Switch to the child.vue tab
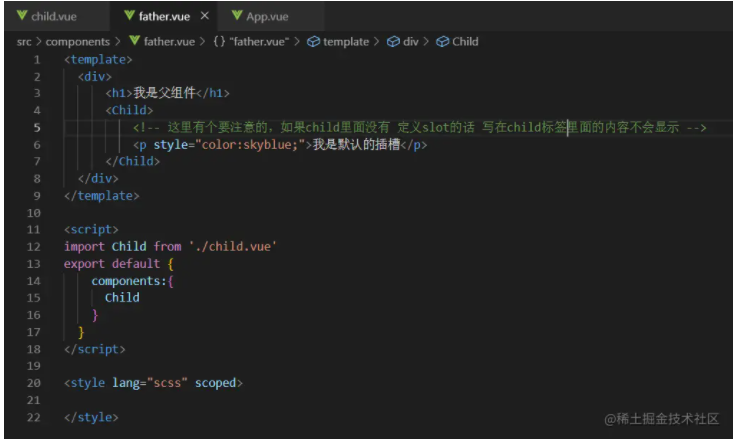This screenshot has height=439, width=733. pyautogui.click(x=54, y=16)
